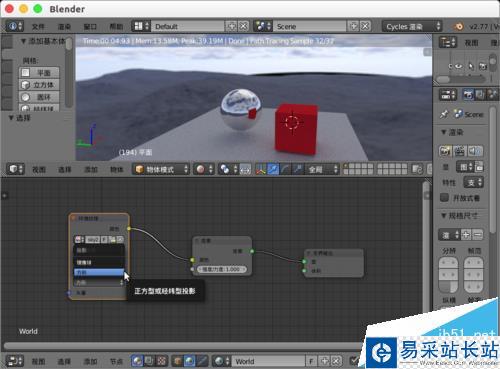Click the 世界输出 node header

click(334, 253)
